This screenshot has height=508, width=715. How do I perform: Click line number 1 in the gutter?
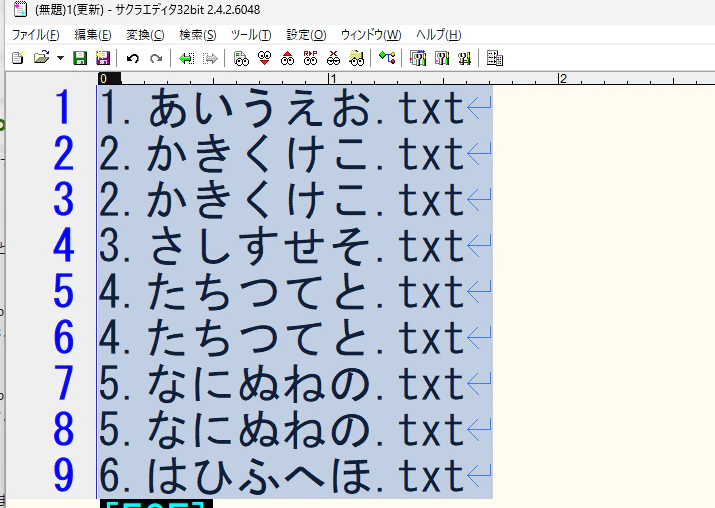pos(63,108)
